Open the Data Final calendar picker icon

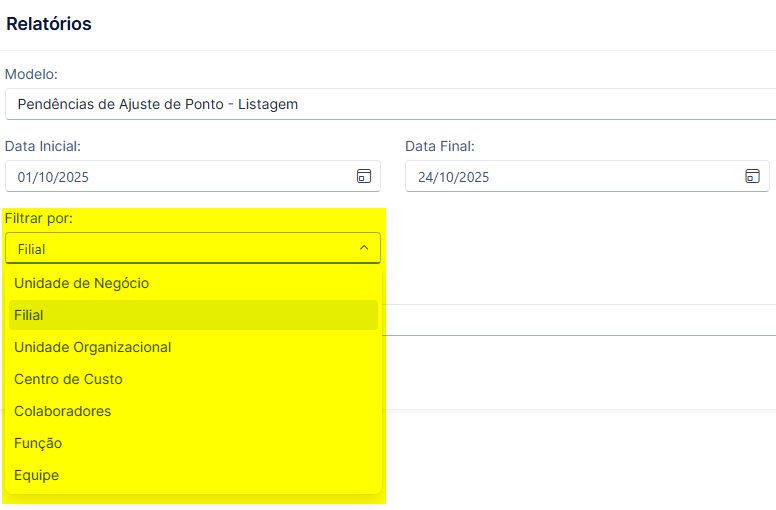point(752,176)
